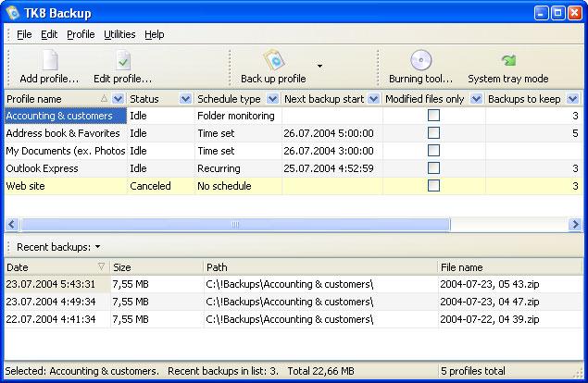Screen dimensions: 588x383
Task: Toggle Modified files only for Outlook Express
Action: click(433, 168)
